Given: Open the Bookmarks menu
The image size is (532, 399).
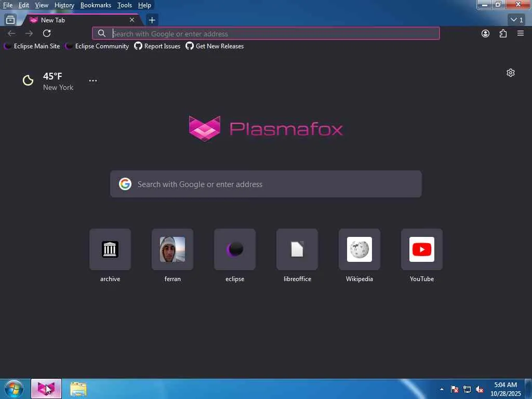Looking at the screenshot, I should pos(96,5).
